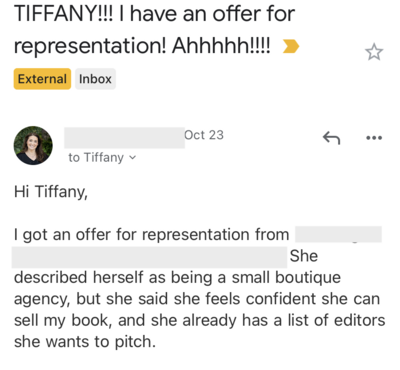Open the sender's profile photo

(x=33, y=145)
